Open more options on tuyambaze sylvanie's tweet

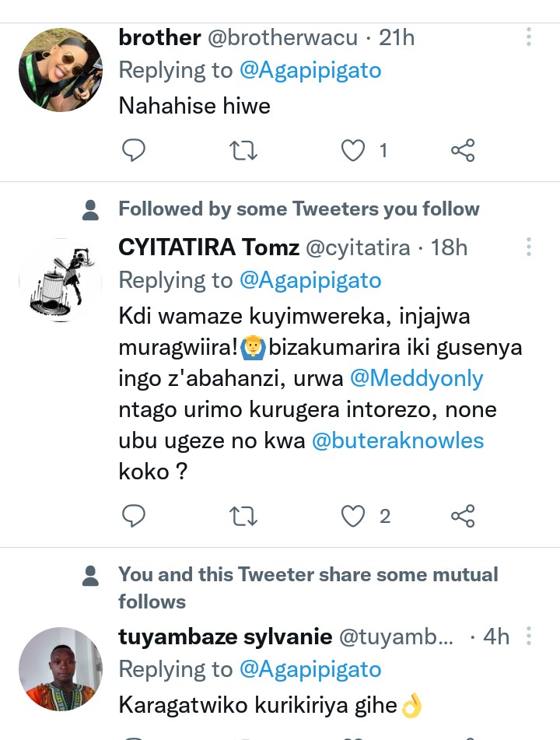click(x=529, y=636)
